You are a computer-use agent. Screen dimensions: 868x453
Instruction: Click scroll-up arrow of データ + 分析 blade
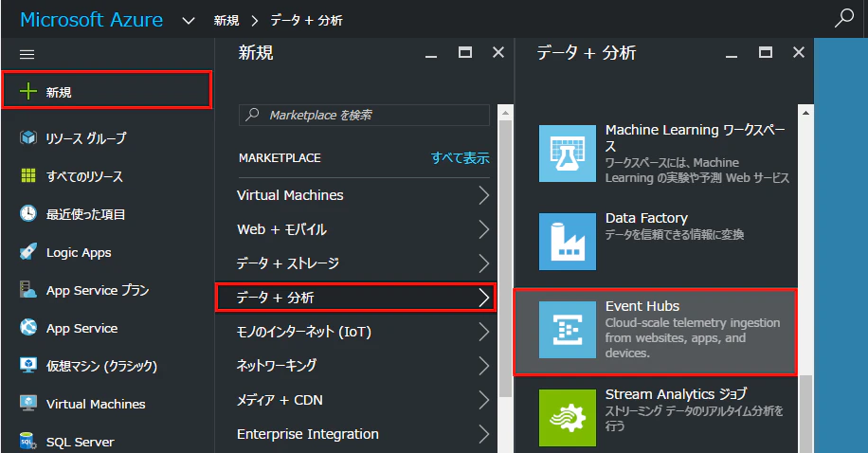(805, 113)
